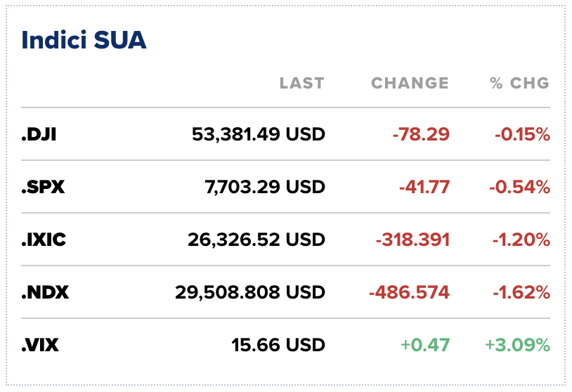
Task: Click the IXIC percent change -1.20%
Action: (521, 240)
